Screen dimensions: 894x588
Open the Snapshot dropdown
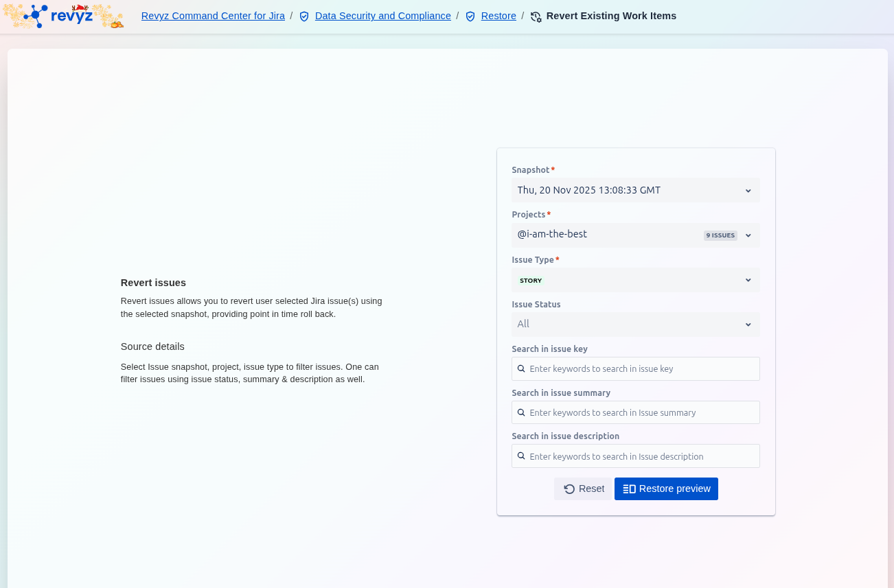point(635,190)
